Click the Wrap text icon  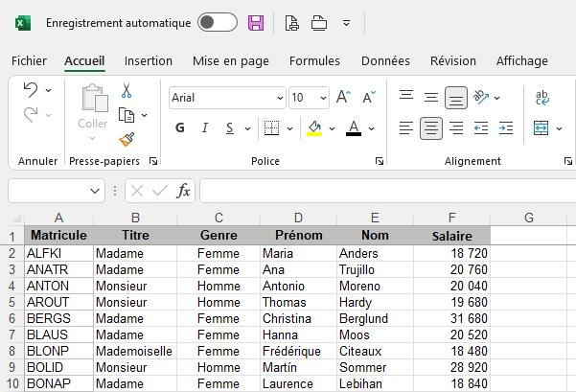tap(541, 98)
